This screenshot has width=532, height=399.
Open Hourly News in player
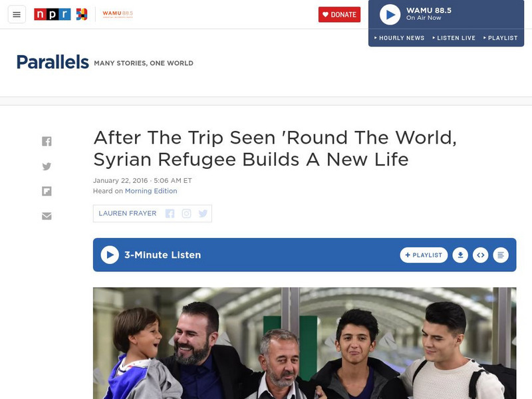[400, 38]
